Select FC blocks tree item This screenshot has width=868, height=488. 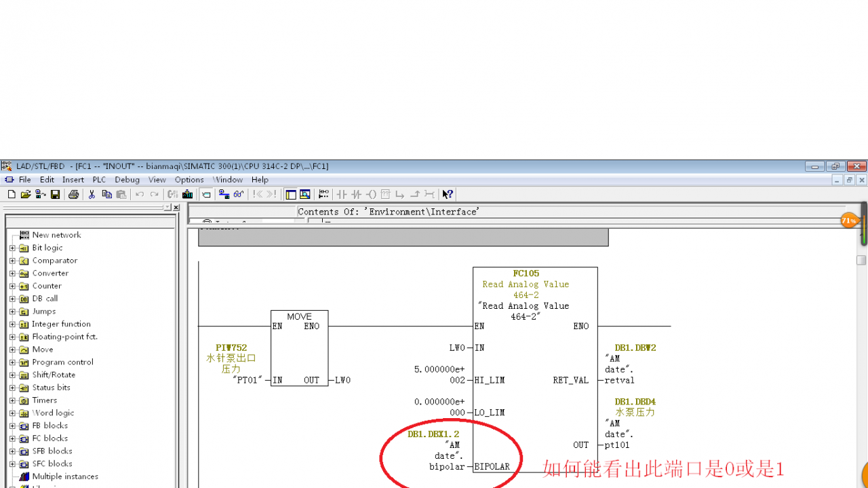coord(50,438)
